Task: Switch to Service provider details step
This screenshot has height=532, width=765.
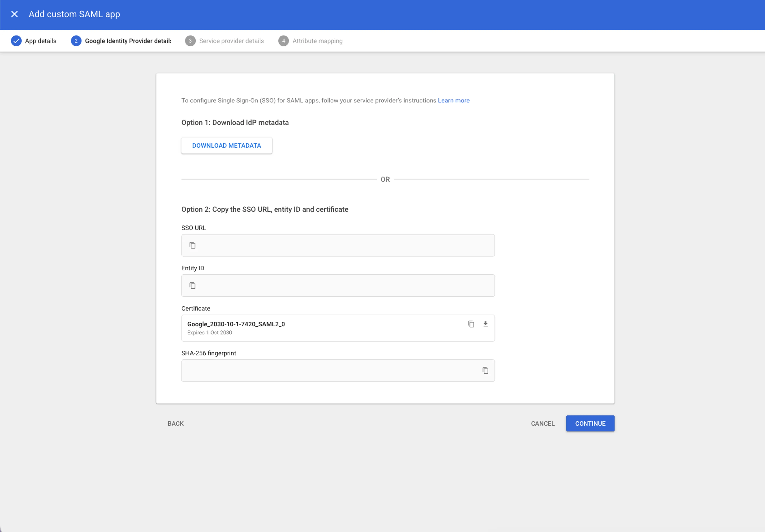Action: click(231, 41)
